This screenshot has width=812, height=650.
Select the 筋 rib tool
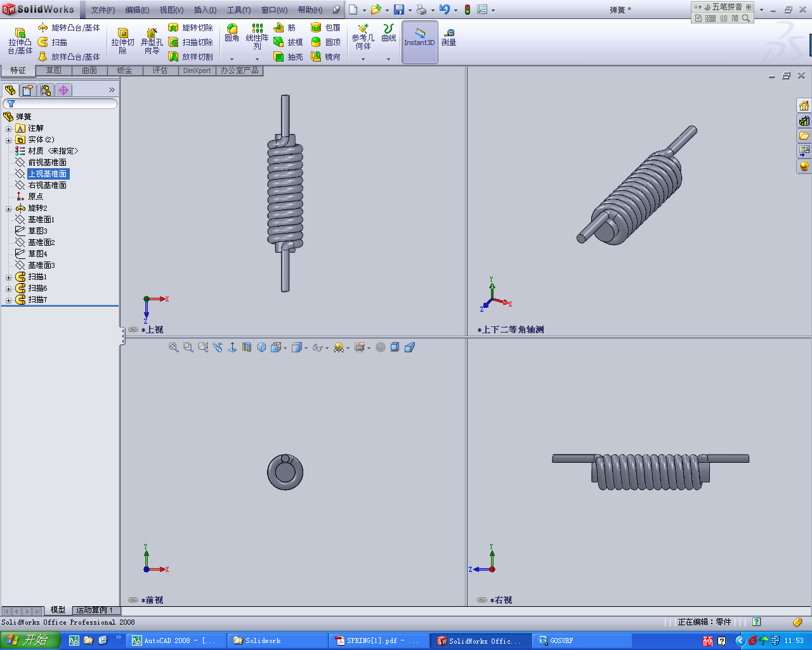click(285, 27)
